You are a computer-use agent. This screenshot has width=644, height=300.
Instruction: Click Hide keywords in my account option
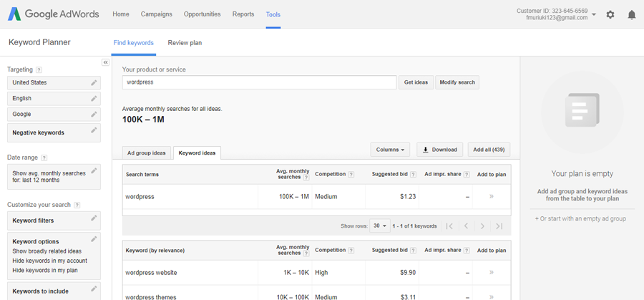click(49, 261)
